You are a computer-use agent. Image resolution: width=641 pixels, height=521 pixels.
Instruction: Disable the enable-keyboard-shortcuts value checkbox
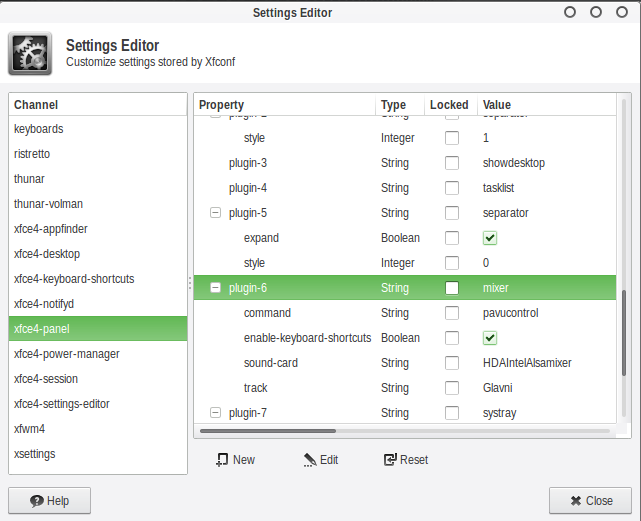[490, 338]
